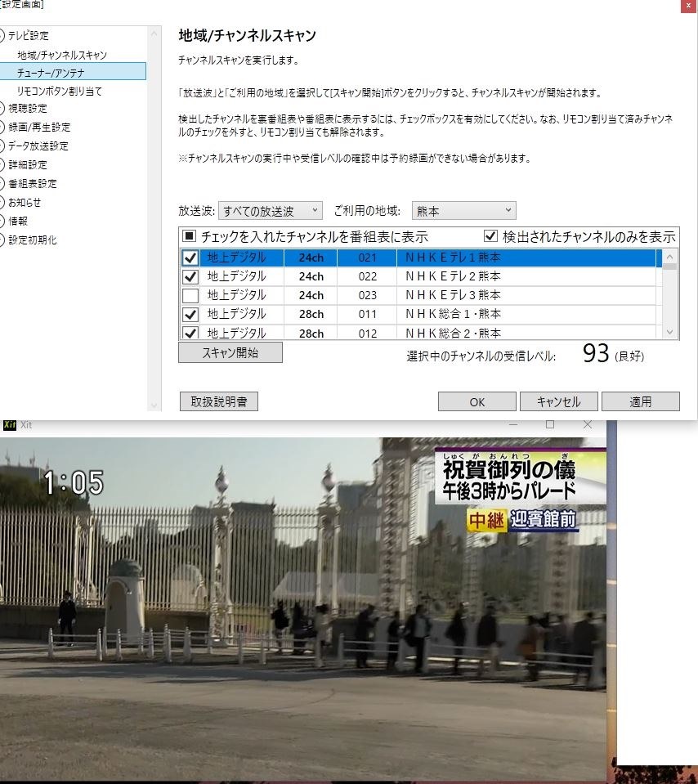Open the ご利用の地域 dropdown showing 熊本
Screen dimensions: 698x784
coord(463,211)
